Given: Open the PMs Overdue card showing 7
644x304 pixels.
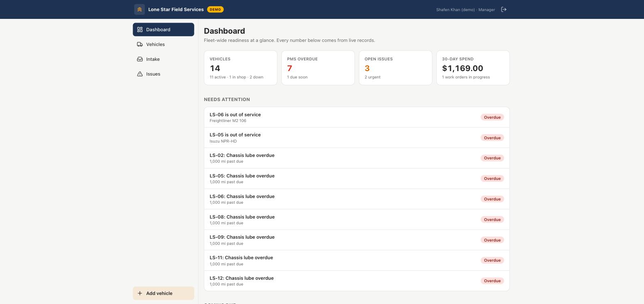Looking at the screenshot, I should [x=318, y=68].
